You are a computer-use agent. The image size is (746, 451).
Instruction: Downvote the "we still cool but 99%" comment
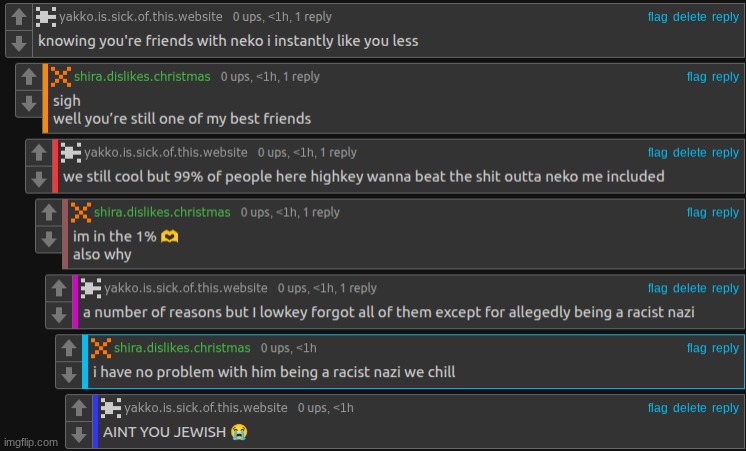39,179
